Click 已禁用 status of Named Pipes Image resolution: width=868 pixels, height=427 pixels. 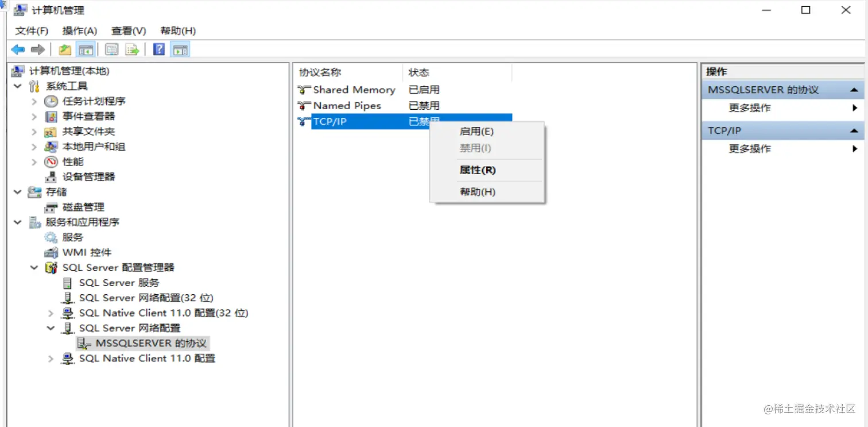click(x=424, y=106)
